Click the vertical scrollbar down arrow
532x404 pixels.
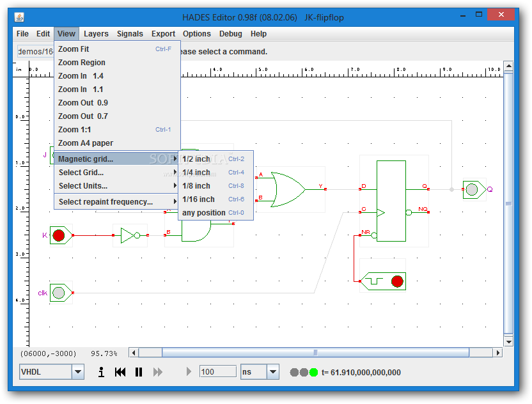coord(508,341)
